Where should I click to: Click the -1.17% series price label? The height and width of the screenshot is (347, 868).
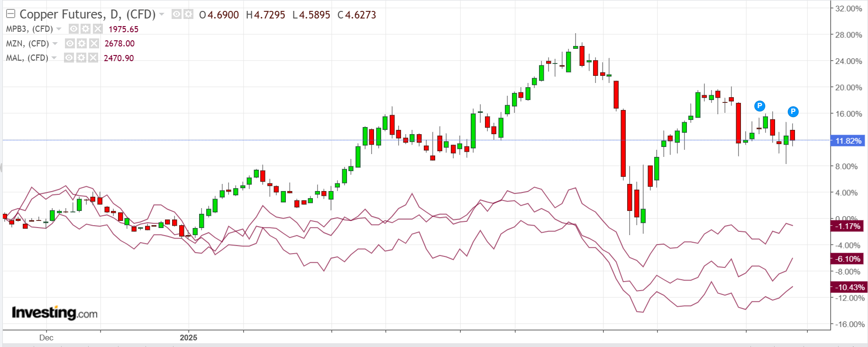pyautogui.click(x=848, y=226)
